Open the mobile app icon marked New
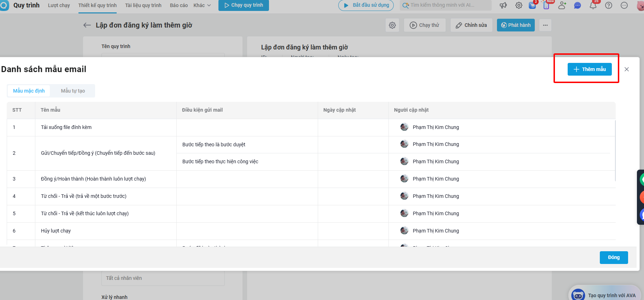 point(546,5)
